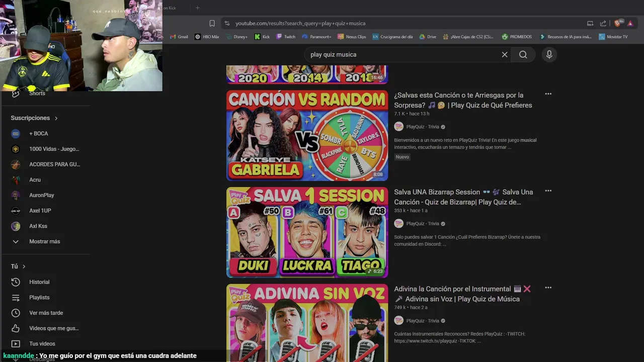Open Paramount+ bookmark

(316, 37)
